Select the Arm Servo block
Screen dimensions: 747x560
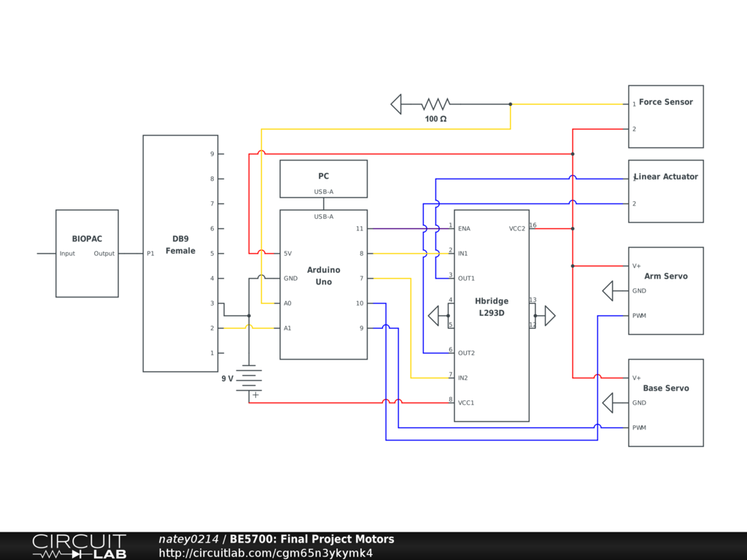coord(665,290)
